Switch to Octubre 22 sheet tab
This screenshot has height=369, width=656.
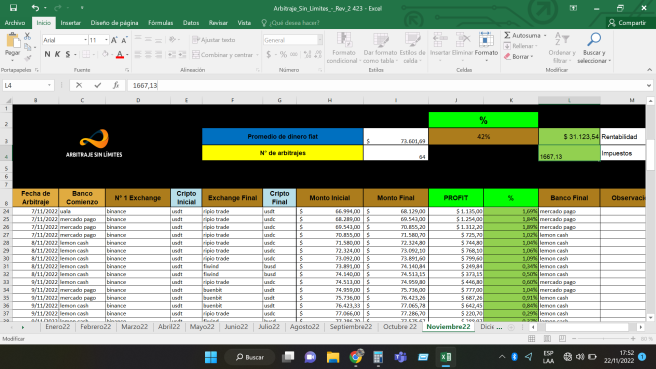coord(400,327)
